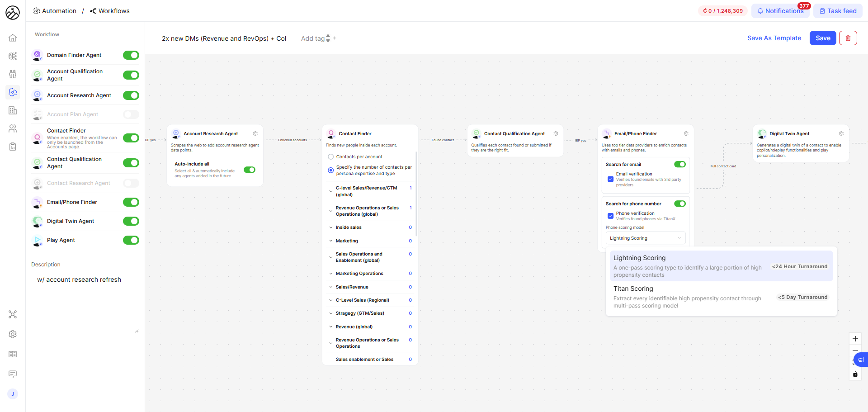The image size is (868, 412).
Task: Select the companies building icon in sidebar
Action: [x=12, y=110]
